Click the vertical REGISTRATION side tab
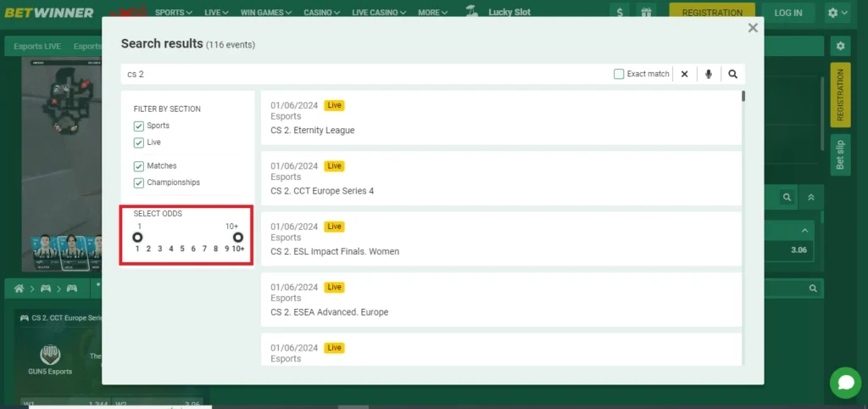 click(840, 95)
